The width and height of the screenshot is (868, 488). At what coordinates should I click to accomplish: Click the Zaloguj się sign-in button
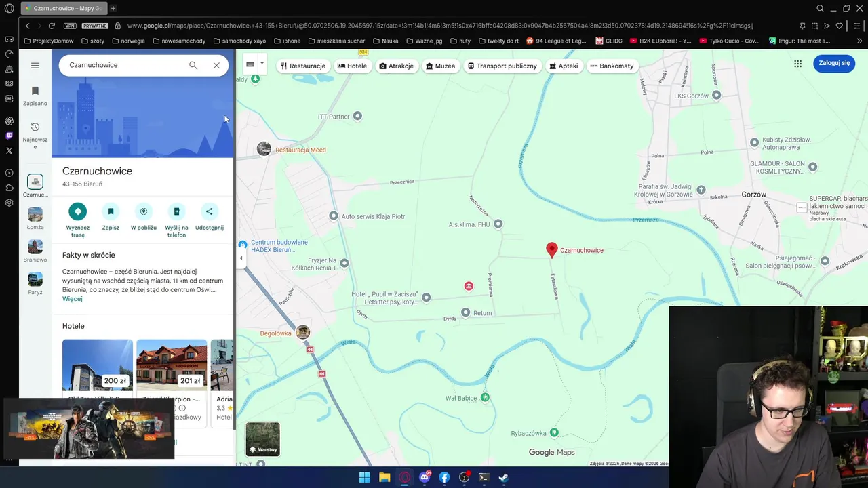(x=834, y=63)
